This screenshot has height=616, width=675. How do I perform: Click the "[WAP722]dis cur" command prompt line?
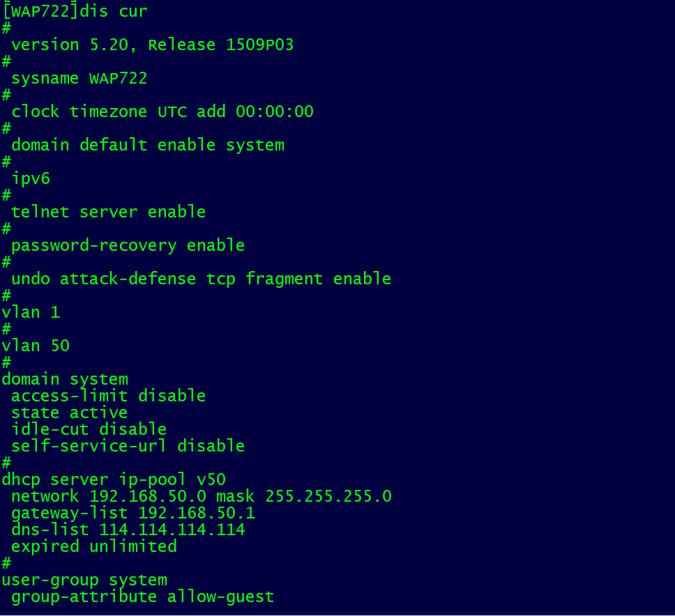75,11
